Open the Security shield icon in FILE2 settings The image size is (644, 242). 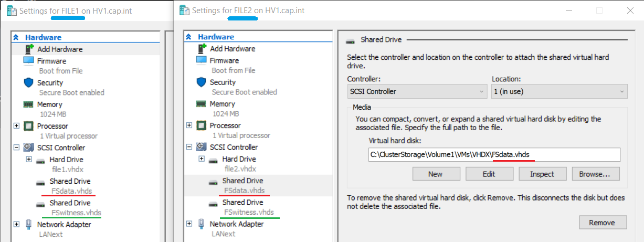(x=201, y=82)
